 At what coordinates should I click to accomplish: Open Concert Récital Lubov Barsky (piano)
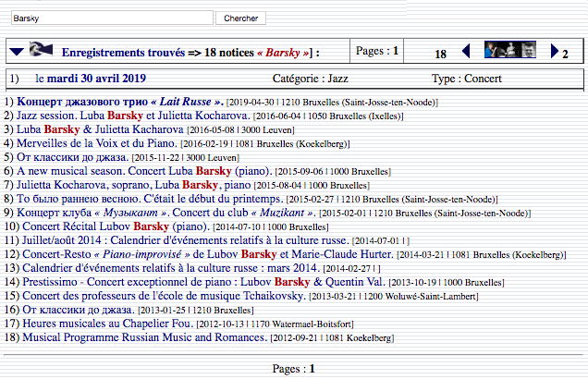(x=116, y=226)
